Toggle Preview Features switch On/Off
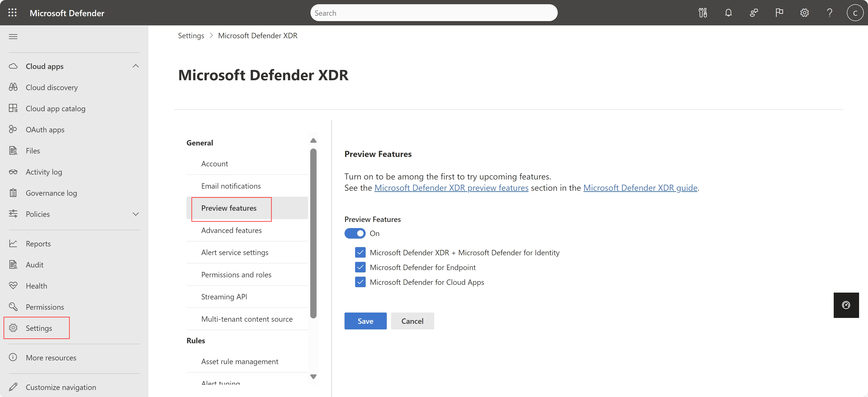 [355, 233]
